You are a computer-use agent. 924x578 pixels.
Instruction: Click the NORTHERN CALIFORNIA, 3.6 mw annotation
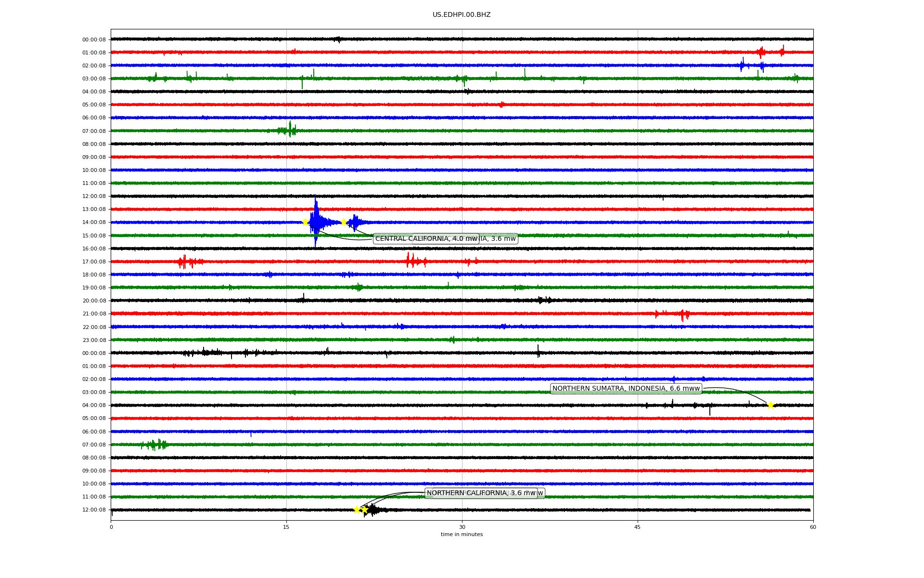481,493
